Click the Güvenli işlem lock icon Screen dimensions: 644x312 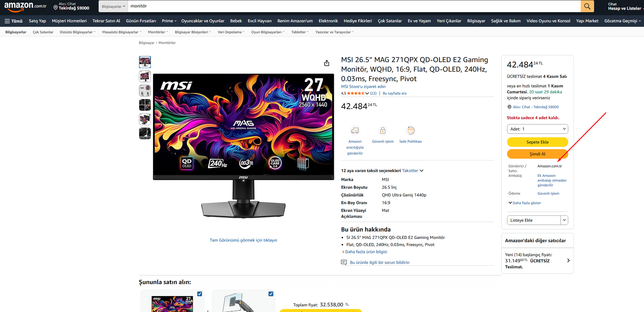coord(383,130)
